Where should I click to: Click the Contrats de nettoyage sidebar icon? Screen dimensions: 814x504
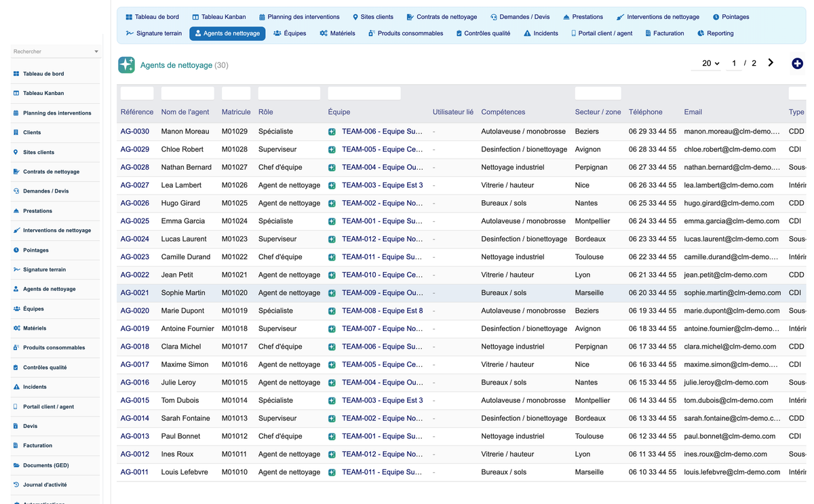tap(16, 172)
